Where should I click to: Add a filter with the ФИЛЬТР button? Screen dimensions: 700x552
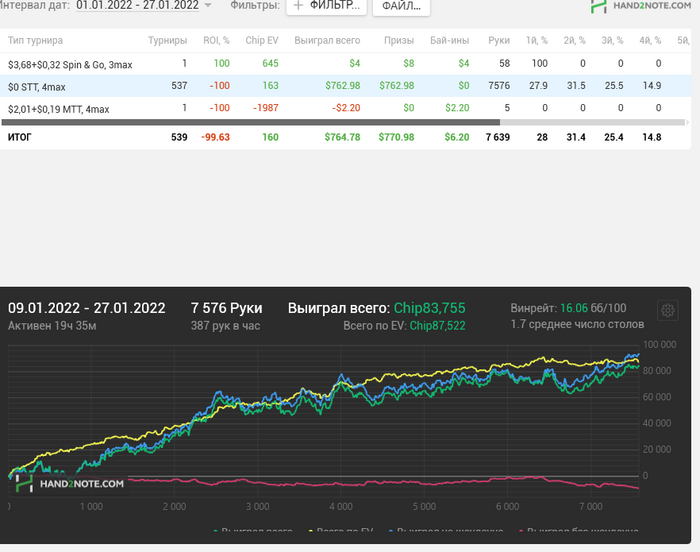[x=326, y=6]
